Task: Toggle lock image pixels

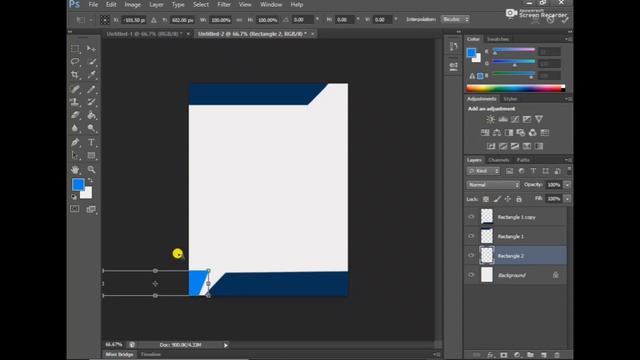Action: (x=497, y=199)
